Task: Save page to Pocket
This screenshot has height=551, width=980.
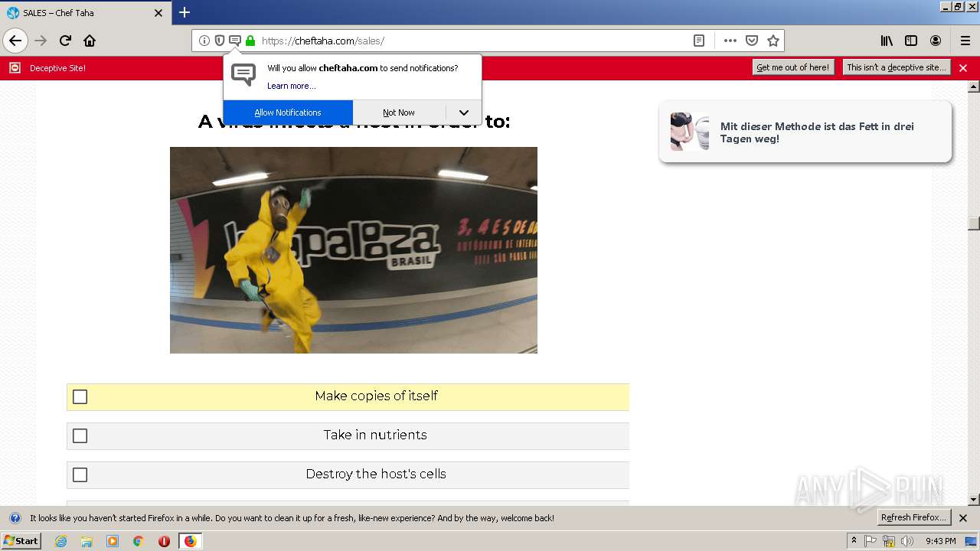Action: point(752,41)
